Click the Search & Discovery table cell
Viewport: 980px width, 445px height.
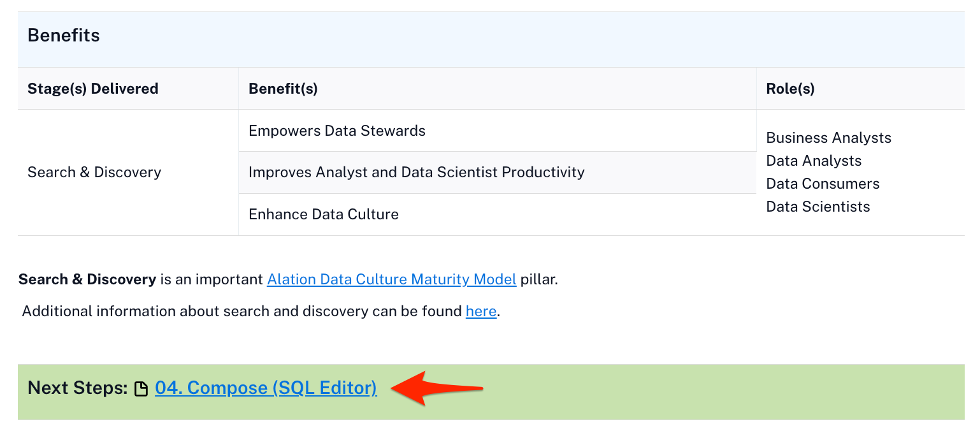[94, 172]
